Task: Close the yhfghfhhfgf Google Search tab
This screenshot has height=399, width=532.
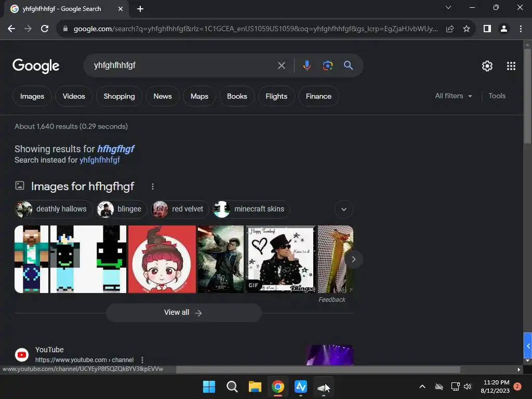Action: pos(121,9)
